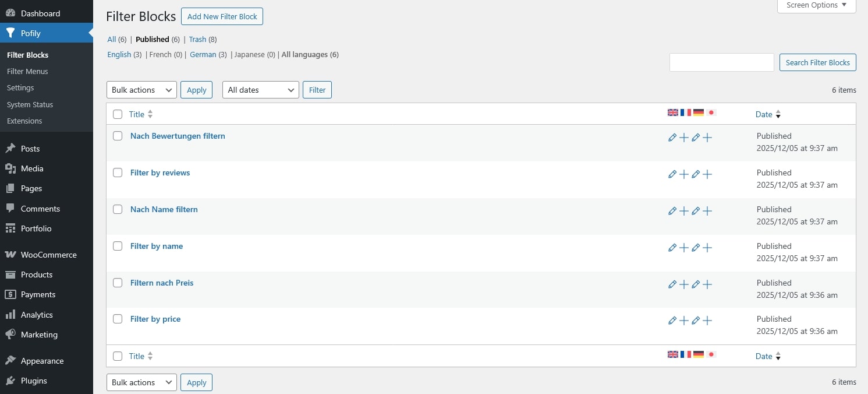Sort the list by the top Date column header
868x394 pixels.
click(x=764, y=114)
